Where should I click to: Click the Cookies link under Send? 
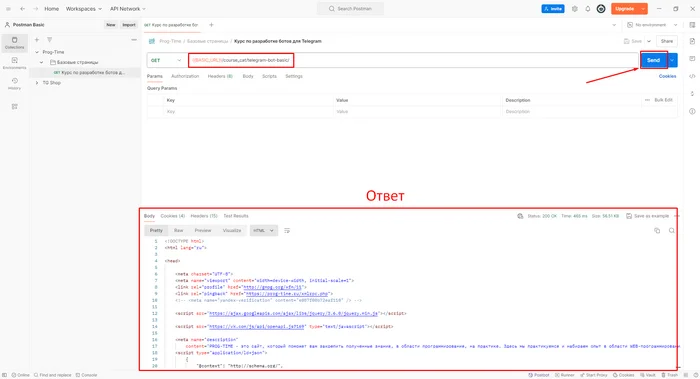667,76
